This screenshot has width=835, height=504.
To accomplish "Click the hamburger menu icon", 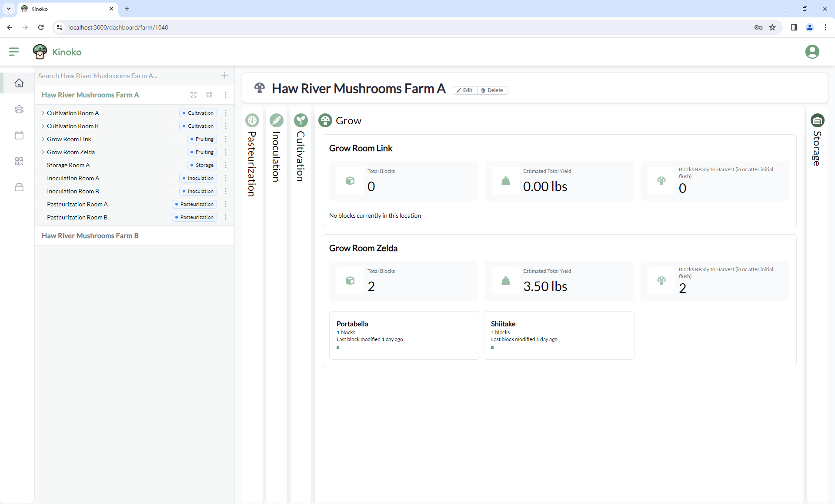I will click(x=14, y=52).
